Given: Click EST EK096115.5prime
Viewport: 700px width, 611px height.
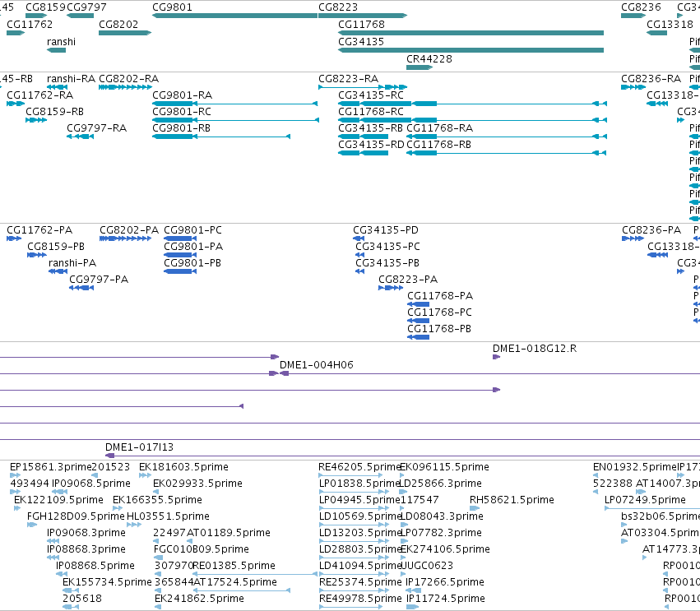Looking at the screenshot, I should coord(444,467).
